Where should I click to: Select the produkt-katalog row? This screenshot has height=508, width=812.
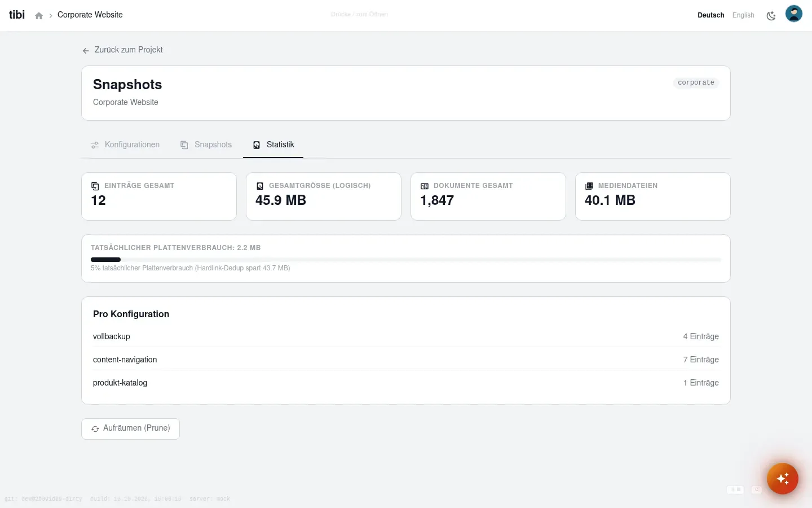click(406, 383)
